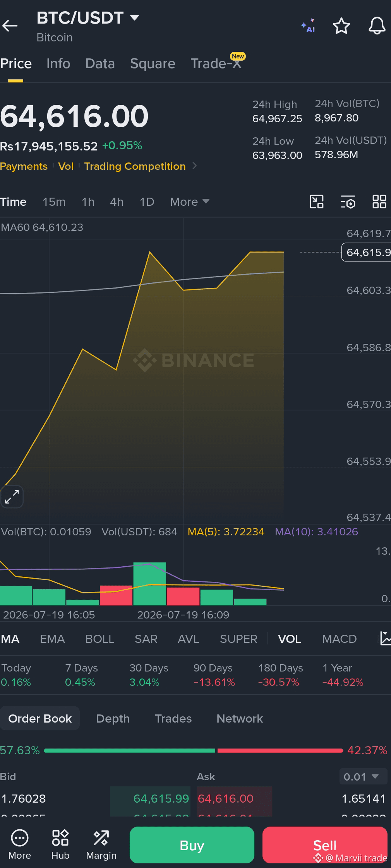Switch to the Depth tab

tap(113, 718)
